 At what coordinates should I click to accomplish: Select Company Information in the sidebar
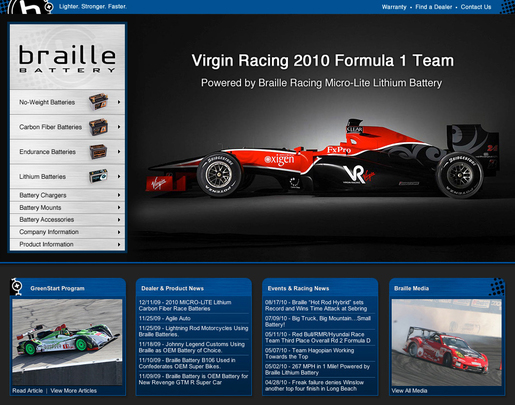67,232
